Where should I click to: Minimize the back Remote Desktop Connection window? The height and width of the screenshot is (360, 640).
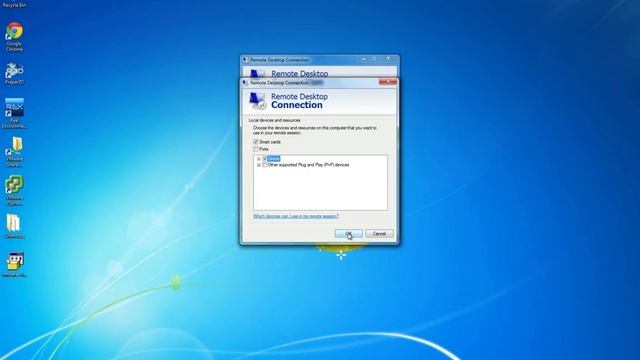click(x=364, y=60)
